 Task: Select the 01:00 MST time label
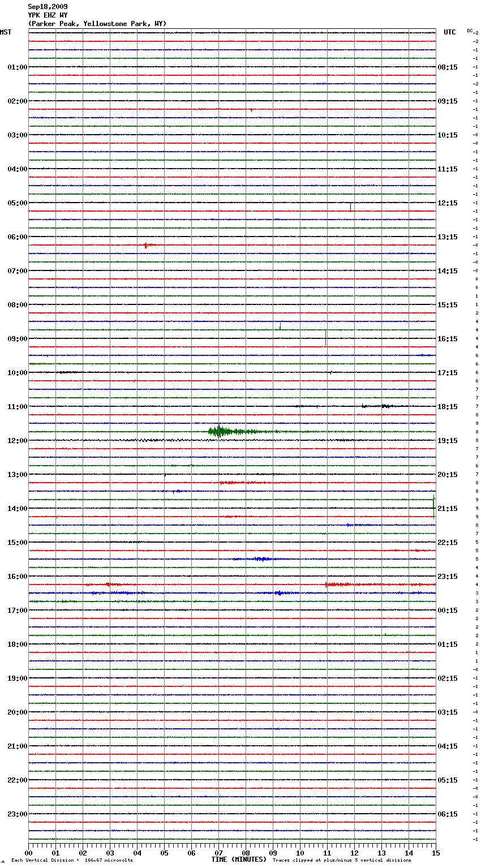click(18, 67)
